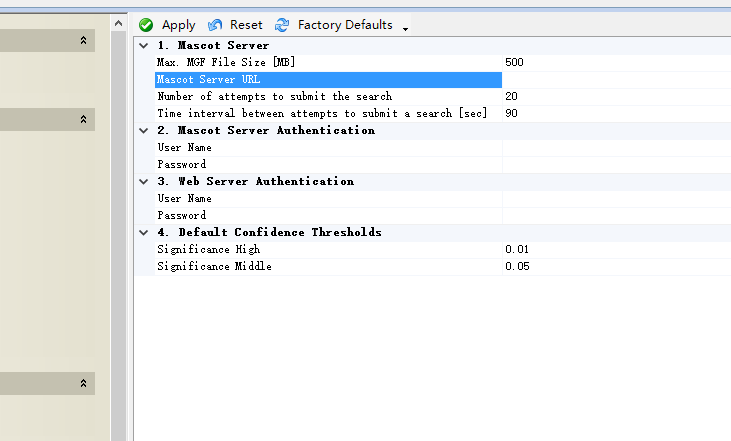Edit the attempts value 20

click(x=616, y=96)
